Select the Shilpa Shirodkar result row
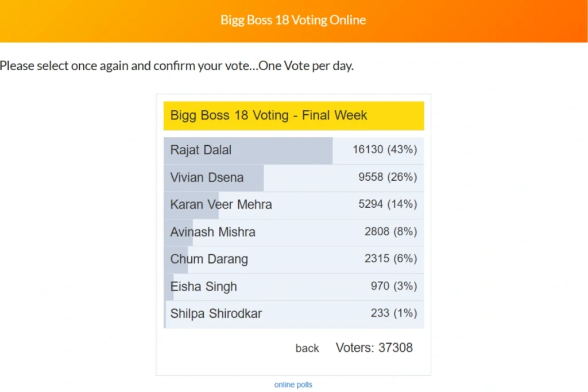 pos(293,314)
